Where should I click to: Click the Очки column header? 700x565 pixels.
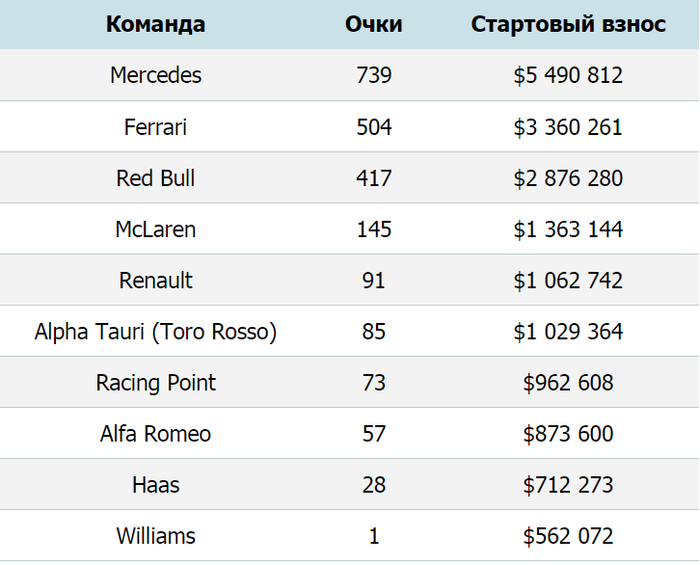tap(374, 24)
